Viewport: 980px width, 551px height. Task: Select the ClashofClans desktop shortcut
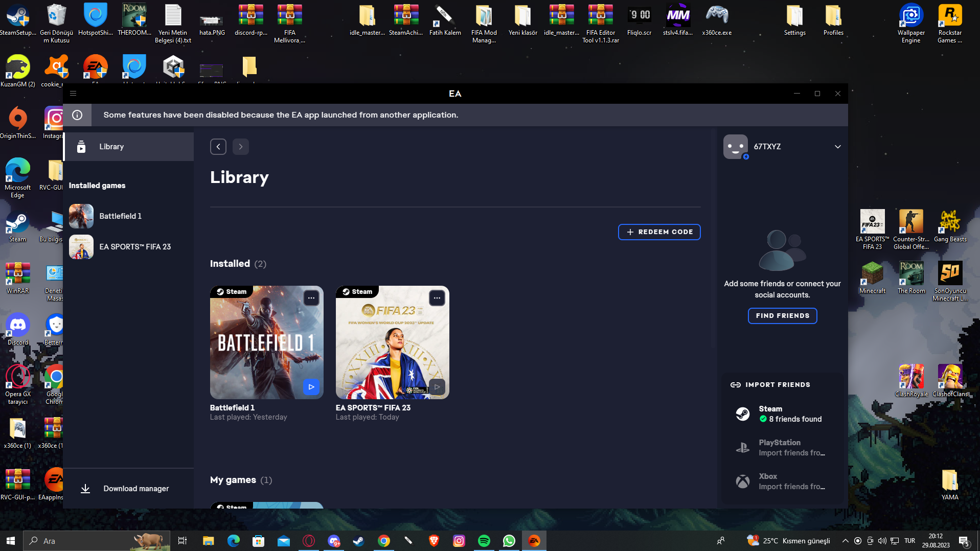point(950,381)
